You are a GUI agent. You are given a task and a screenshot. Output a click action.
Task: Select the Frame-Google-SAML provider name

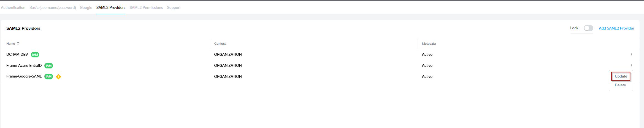click(24, 76)
